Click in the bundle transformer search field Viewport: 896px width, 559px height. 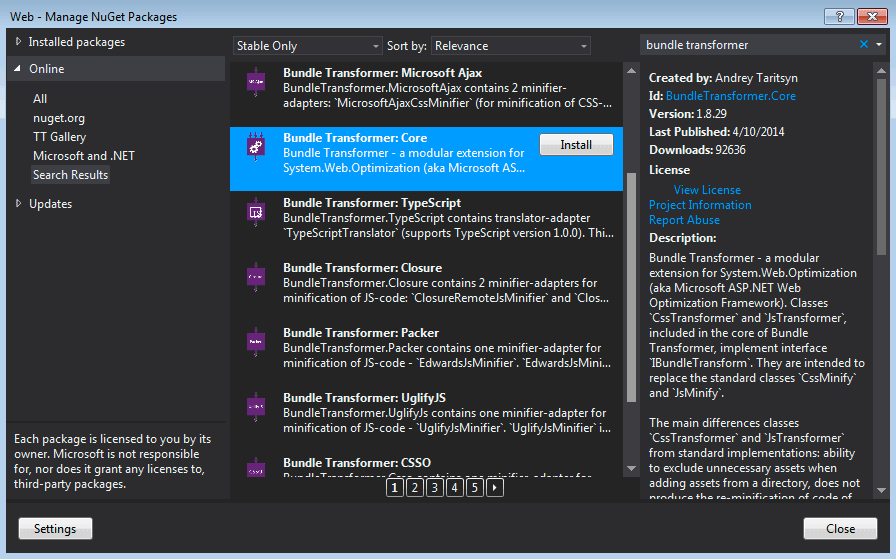[x=749, y=45]
